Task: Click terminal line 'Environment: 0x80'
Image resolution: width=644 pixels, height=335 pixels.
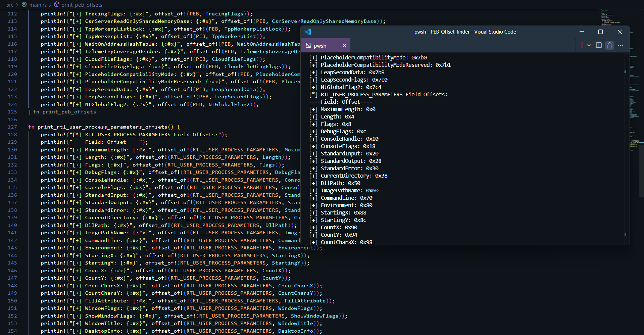Action: coord(341,205)
